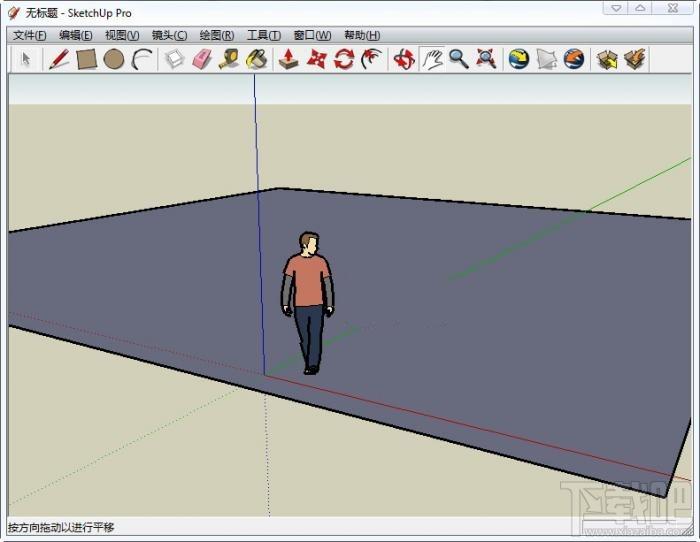Open the 窗口(W) menu
This screenshot has width=700, height=542.
tap(312, 35)
